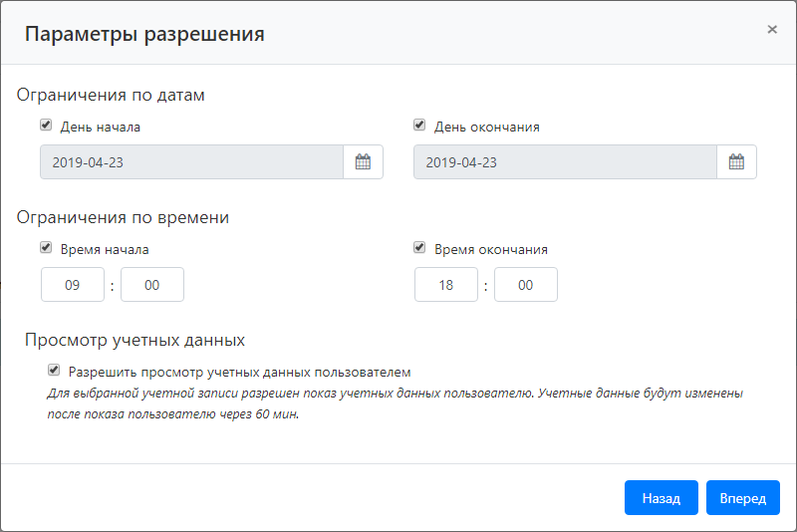Viewport: 797px width, 532px height.
Task: Click the Ограничения по датам heading
Action: [x=111, y=96]
